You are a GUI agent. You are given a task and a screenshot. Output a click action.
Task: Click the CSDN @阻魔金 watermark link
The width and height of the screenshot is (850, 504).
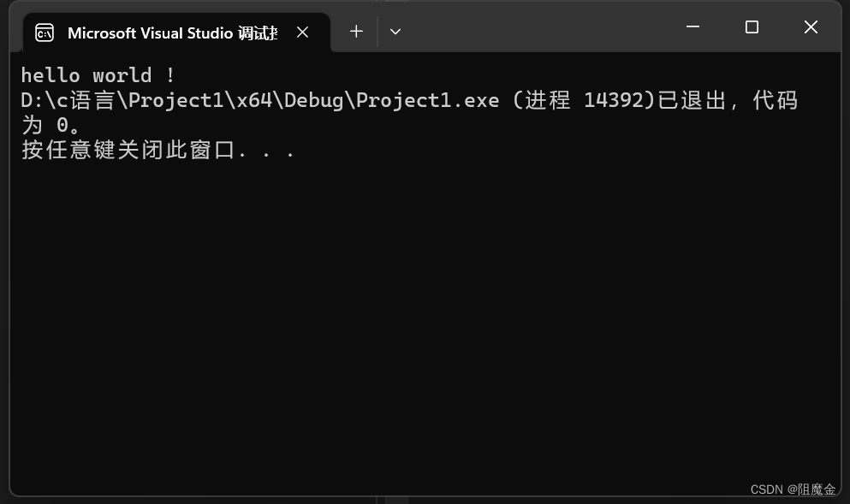(x=792, y=489)
